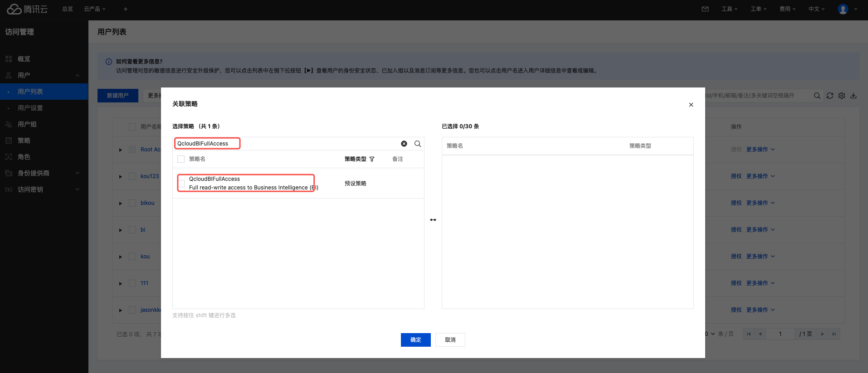Open the 总览 menu item
Viewport: 868px width, 373px height.
click(x=68, y=9)
